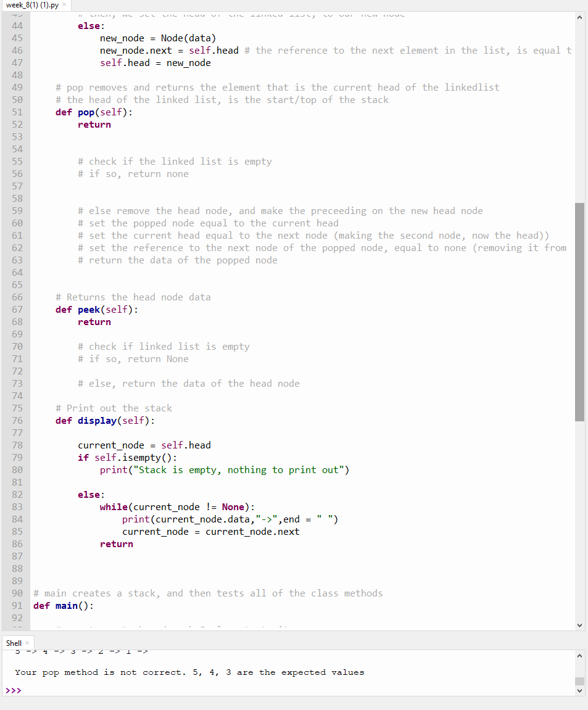Image resolution: width=588 pixels, height=710 pixels.
Task: Place cursor on the def pop(self) line
Action: 93,112
